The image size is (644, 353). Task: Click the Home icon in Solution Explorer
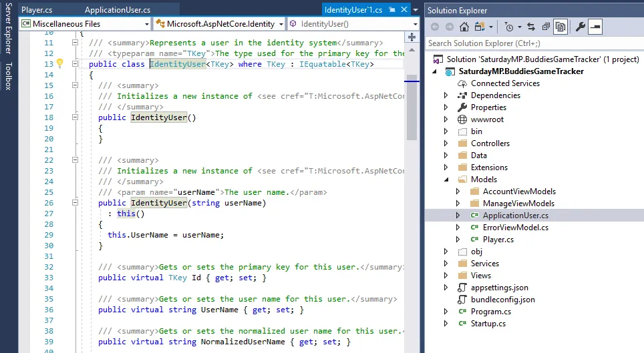point(464,27)
